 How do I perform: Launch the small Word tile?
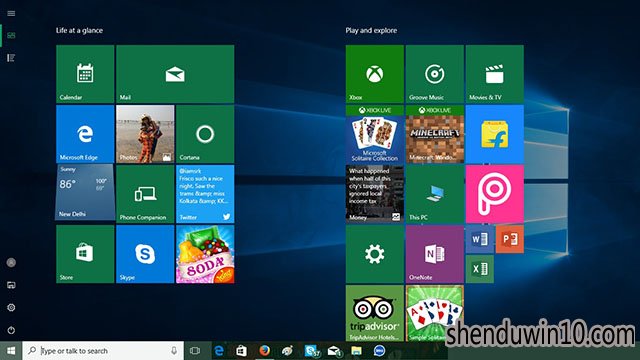pyautogui.click(x=480, y=239)
